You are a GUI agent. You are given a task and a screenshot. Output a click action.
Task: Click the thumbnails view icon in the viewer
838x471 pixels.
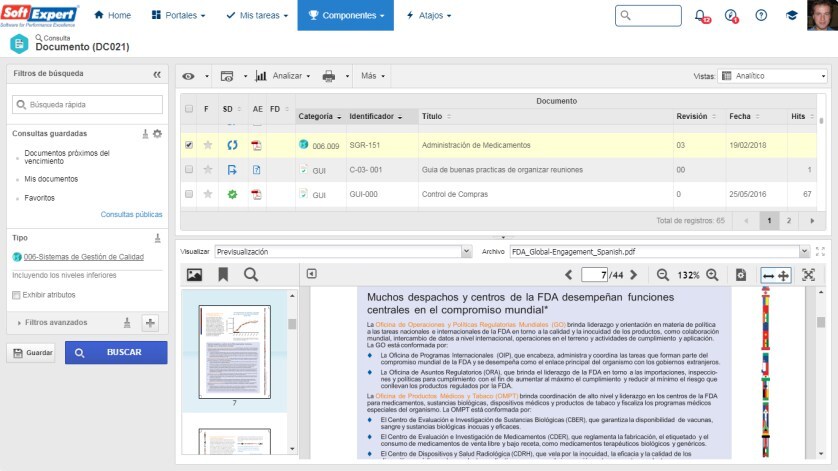coord(194,274)
